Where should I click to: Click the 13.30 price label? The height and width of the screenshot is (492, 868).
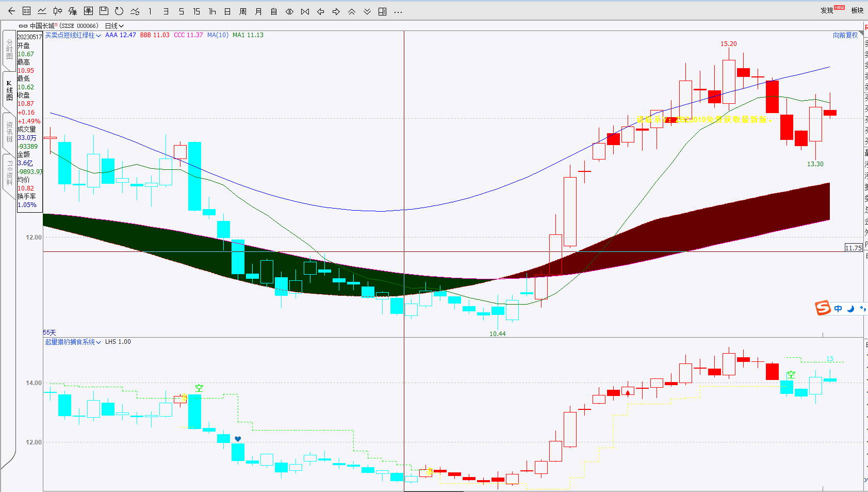(815, 164)
